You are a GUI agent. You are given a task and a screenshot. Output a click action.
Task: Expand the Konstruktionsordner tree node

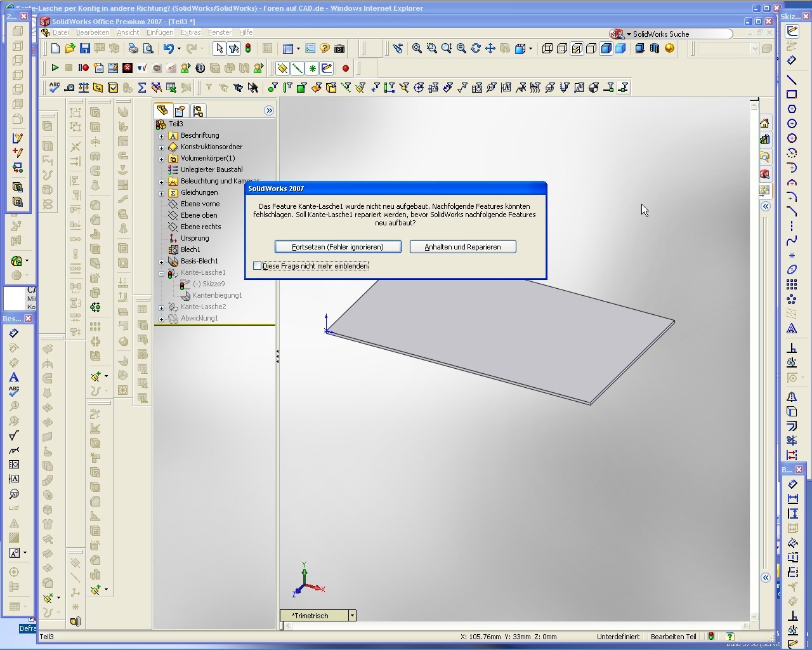click(161, 147)
